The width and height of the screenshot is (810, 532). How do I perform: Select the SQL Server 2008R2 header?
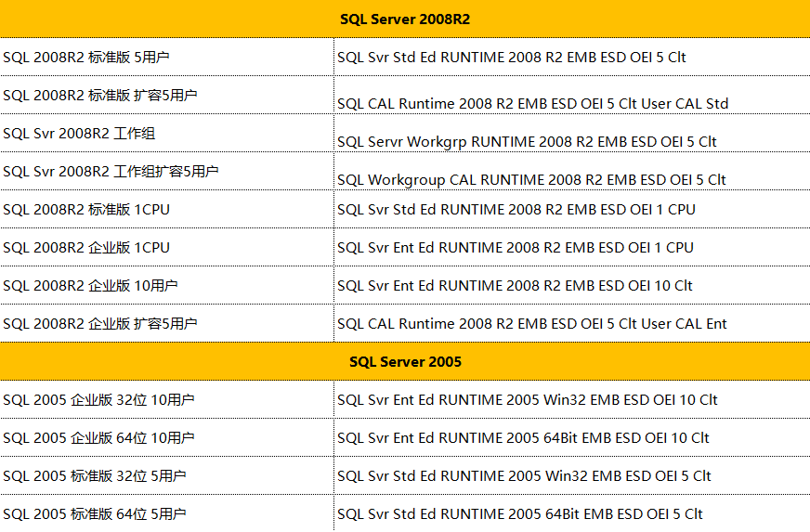tap(405, 19)
